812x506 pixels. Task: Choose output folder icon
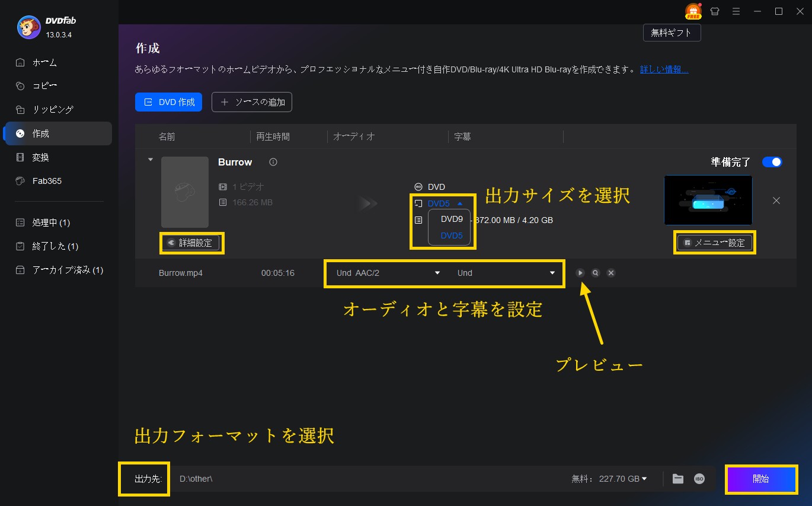pos(678,479)
